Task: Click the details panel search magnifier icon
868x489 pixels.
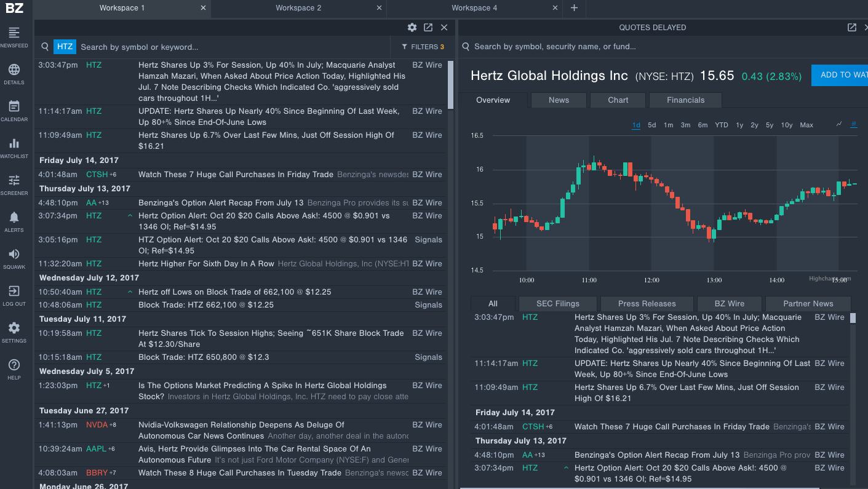Action: 466,47
